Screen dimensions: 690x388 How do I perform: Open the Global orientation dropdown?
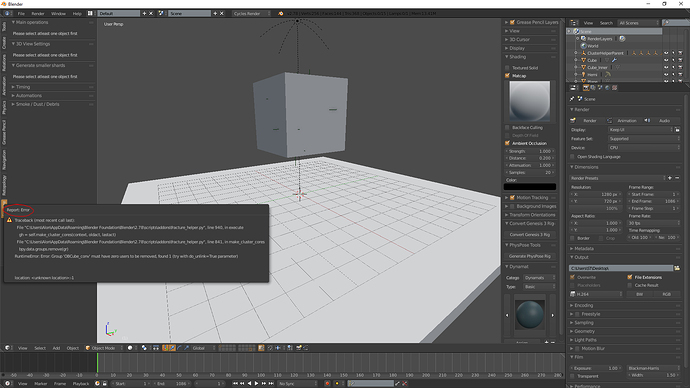(204, 348)
